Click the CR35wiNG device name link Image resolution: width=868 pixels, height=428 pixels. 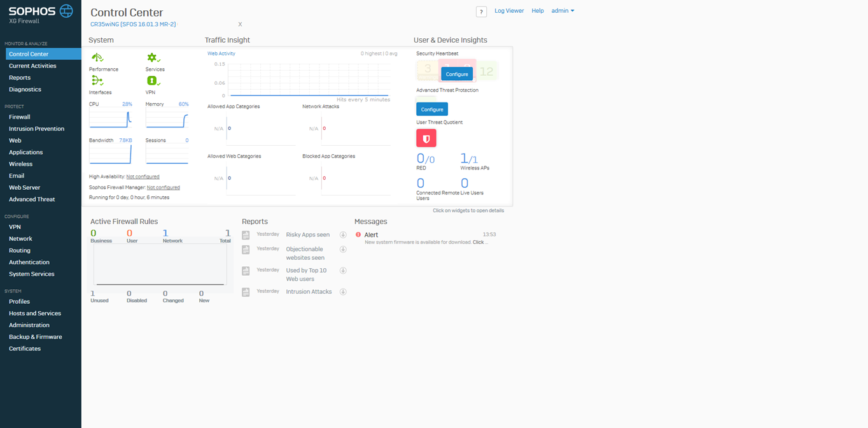pos(133,24)
